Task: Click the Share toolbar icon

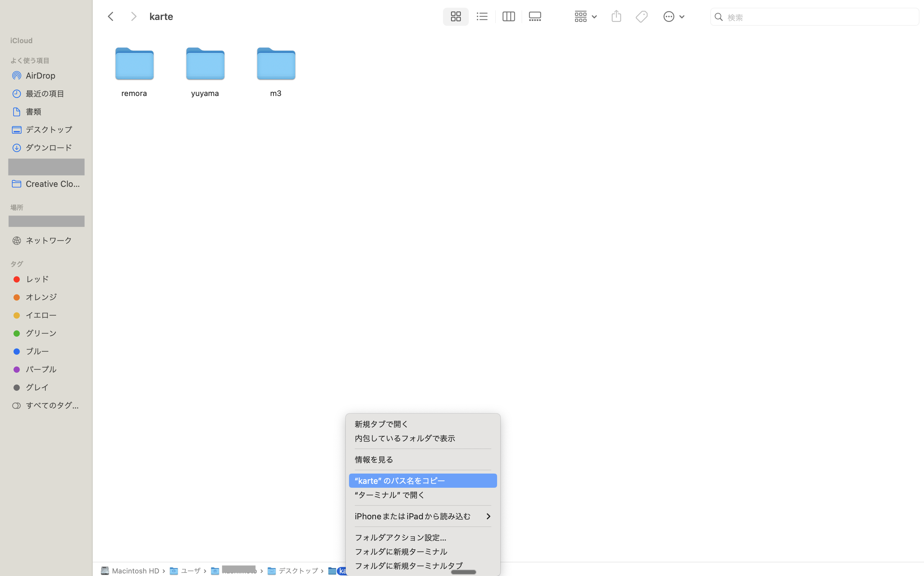Action: click(616, 17)
